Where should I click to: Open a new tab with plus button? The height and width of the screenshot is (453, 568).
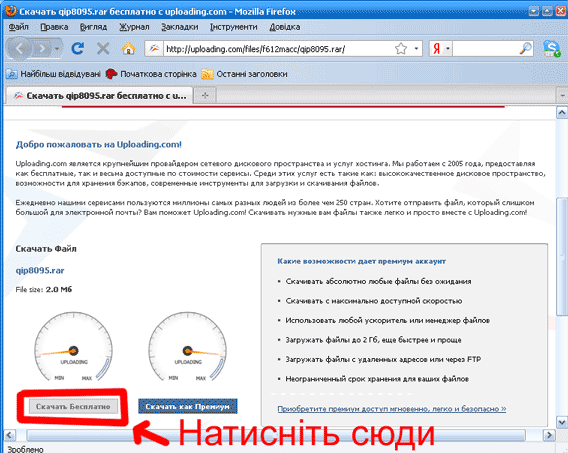click(205, 96)
